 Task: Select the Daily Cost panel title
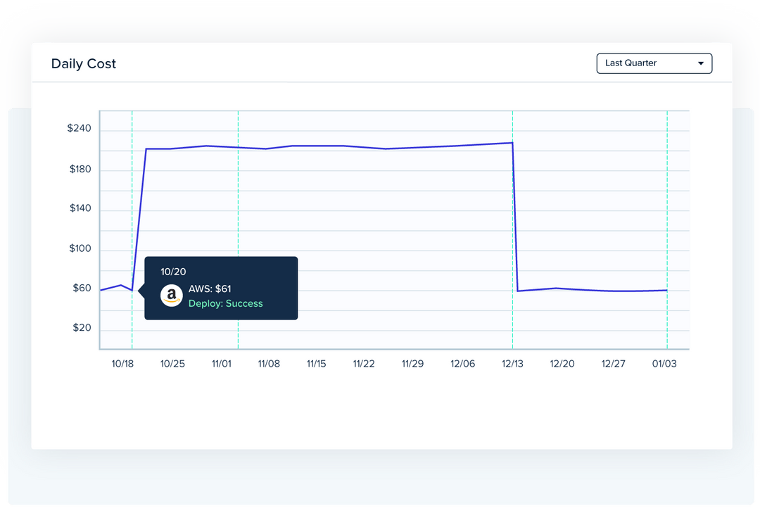(x=83, y=63)
